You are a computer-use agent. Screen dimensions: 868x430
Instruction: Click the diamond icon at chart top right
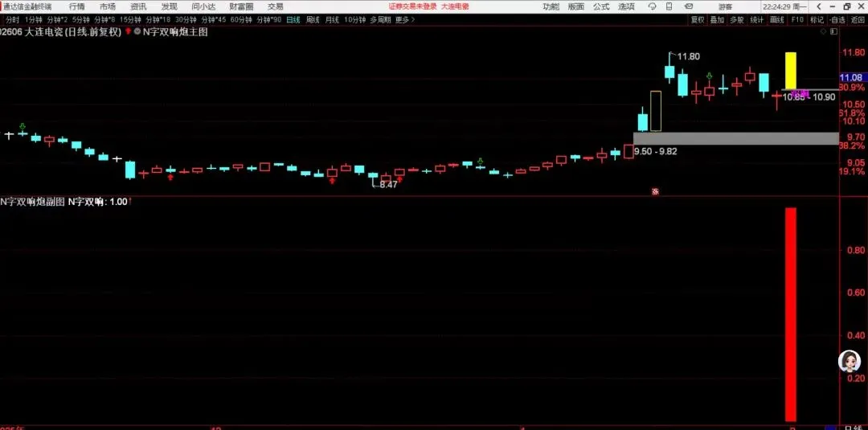pyautogui.click(x=823, y=31)
